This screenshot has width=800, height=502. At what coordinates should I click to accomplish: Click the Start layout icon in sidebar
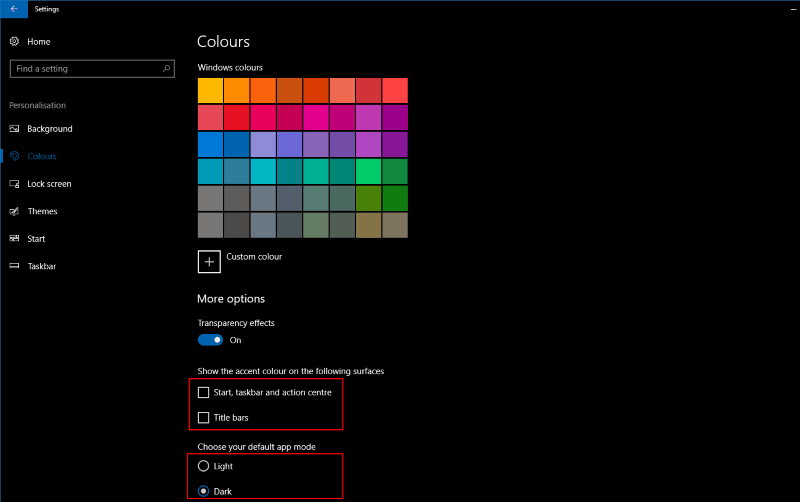click(14, 238)
